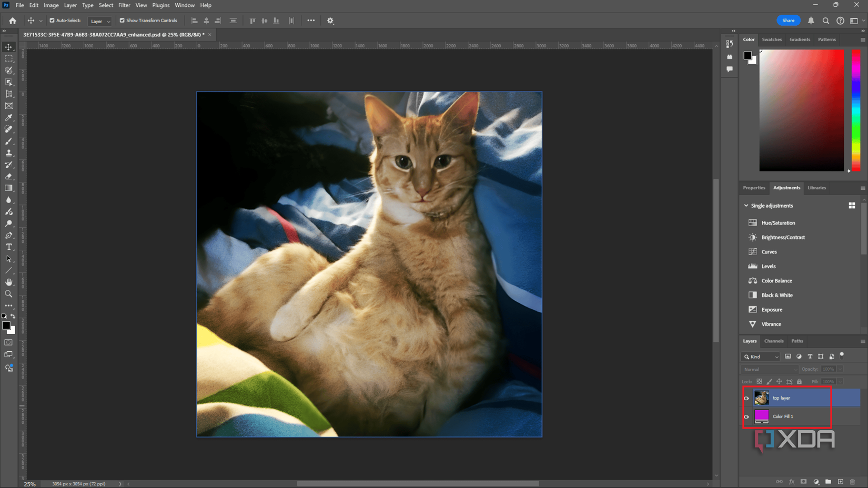
Task: Hide the Color Fill 1 layer
Action: [746, 416]
